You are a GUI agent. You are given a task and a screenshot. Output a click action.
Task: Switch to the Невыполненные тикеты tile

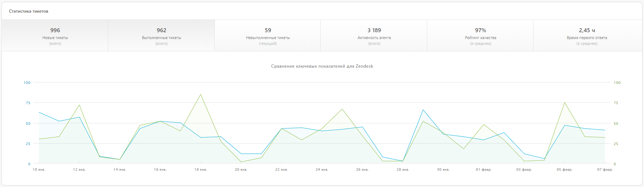268,36
